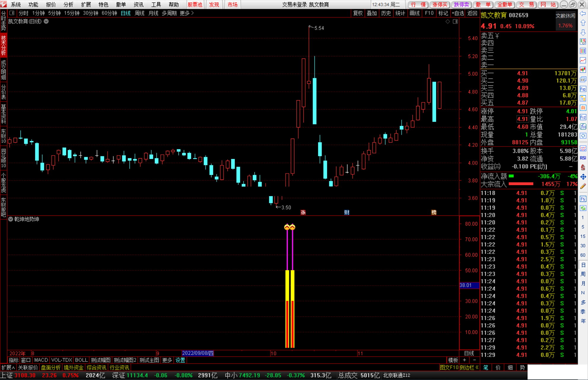The width and height of the screenshot is (588, 380).
Task: Click 设置 in the indicator tab row
Action: [180, 360]
